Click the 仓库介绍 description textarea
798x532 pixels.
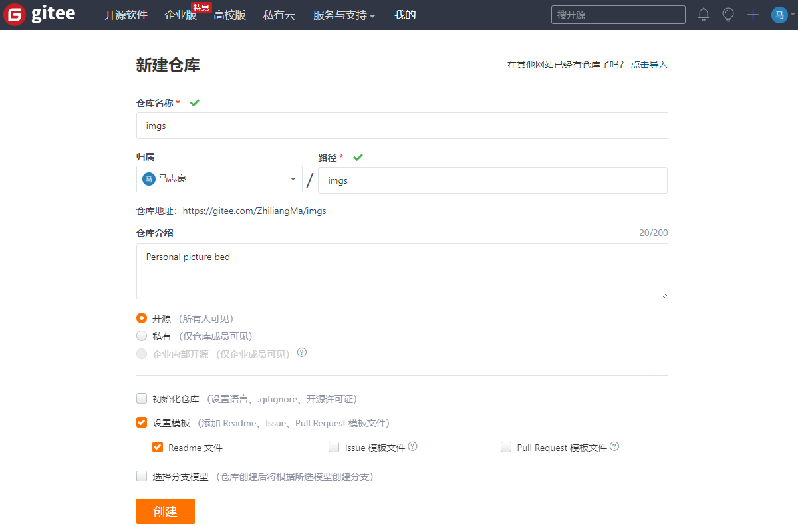pyautogui.click(x=402, y=271)
